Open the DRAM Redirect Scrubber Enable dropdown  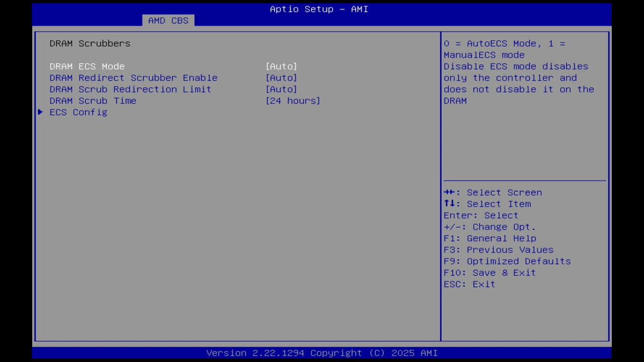pos(281,77)
